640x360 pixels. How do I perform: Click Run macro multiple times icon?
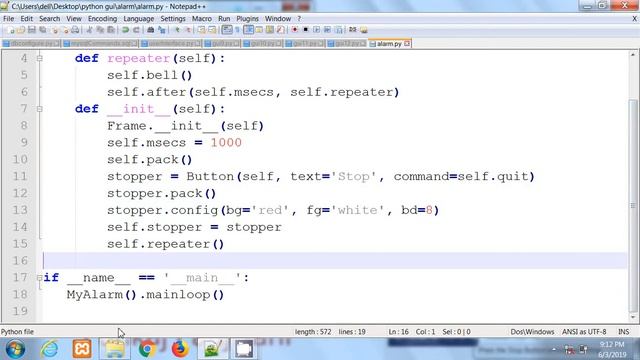[x=327, y=30]
